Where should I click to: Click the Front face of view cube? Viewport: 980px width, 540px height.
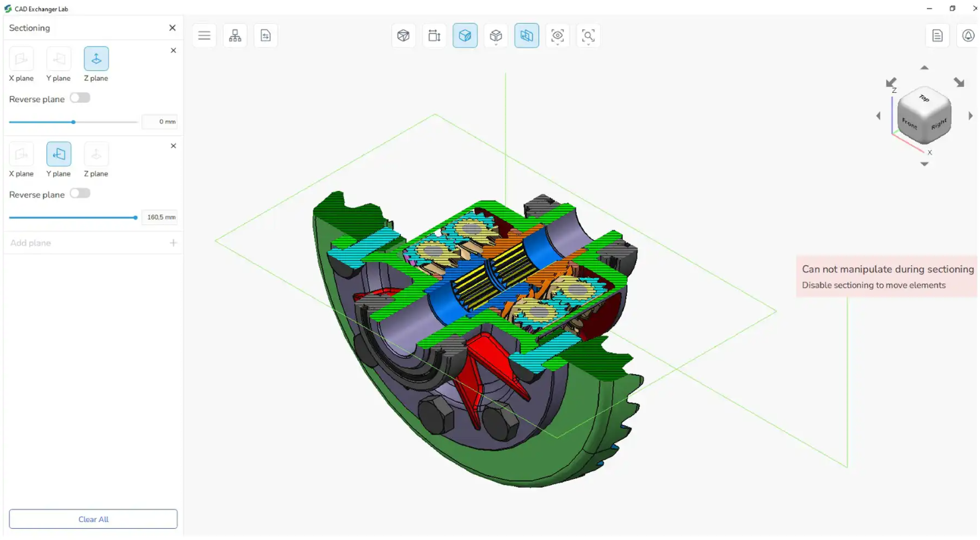pyautogui.click(x=910, y=123)
